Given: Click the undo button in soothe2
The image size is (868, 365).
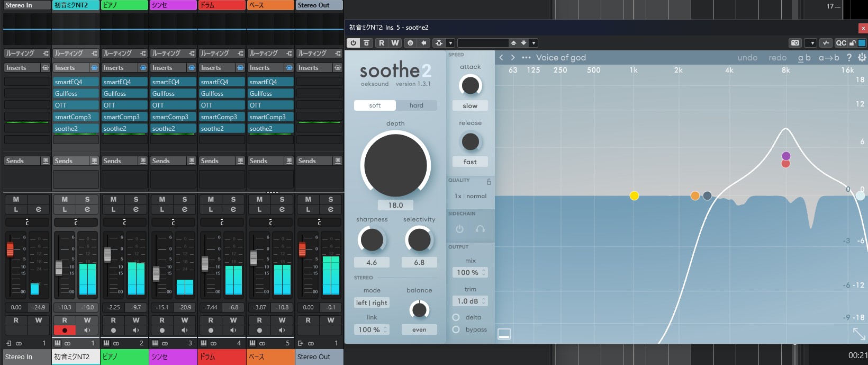Looking at the screenshot, I should coord(747,58).
